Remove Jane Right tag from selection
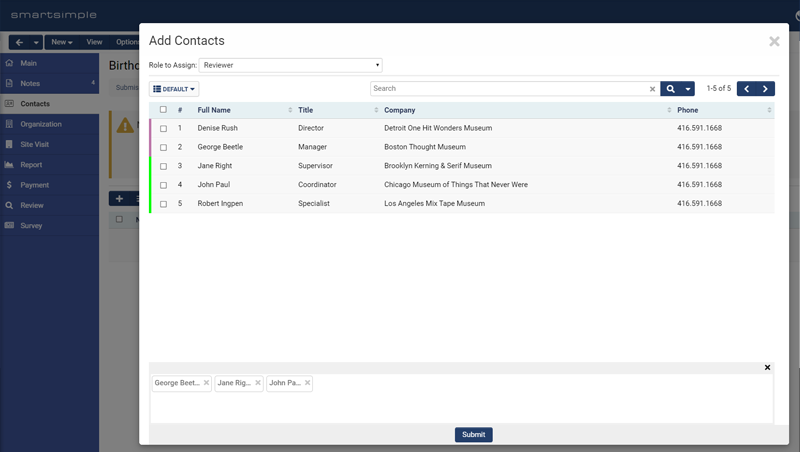Image resolution: width=800 pixels, height=452 pixels. click(x=258, y=383)
